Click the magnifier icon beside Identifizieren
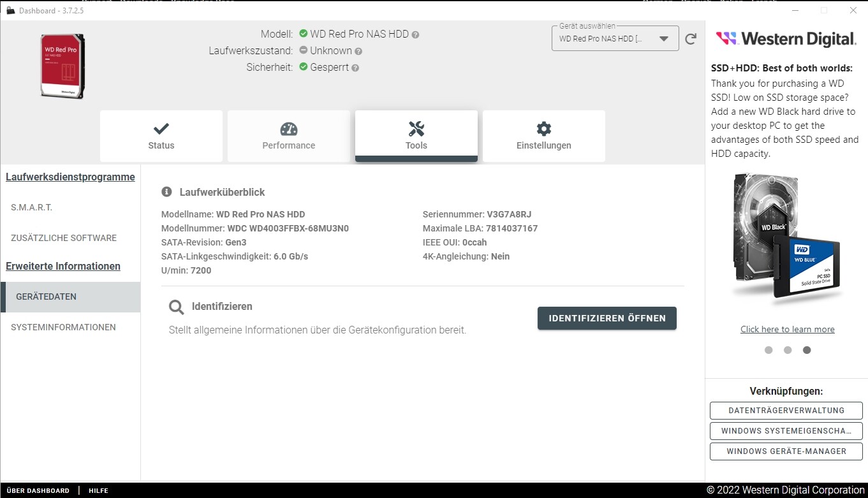The image size is (868, 498). pyautogui.click(x=176, y=307)
